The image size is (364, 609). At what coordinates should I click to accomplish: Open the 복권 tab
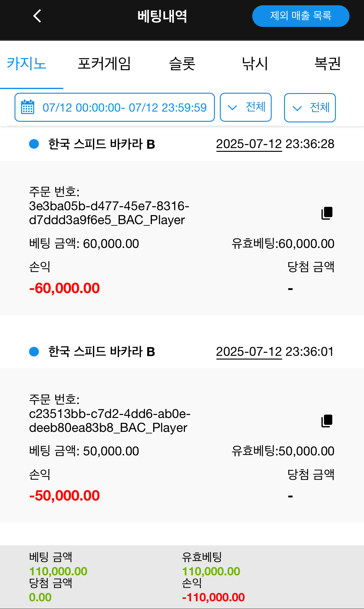click(x=327, y=64)
